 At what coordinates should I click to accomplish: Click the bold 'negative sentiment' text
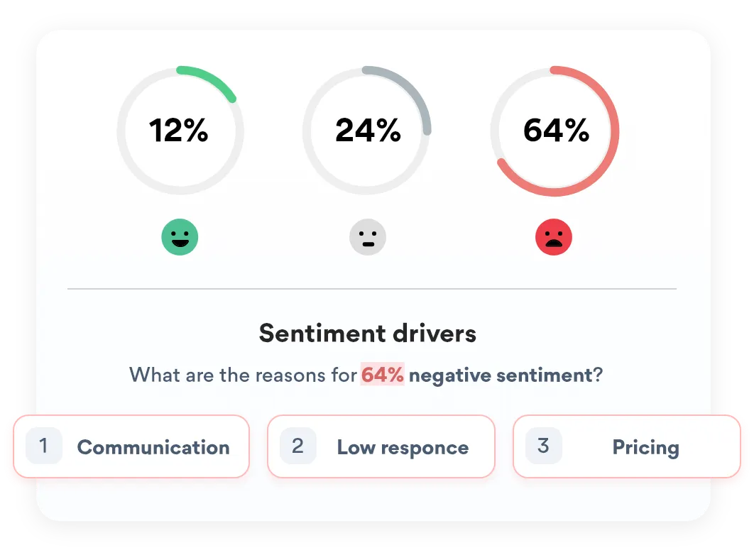[x=500, y=374]
